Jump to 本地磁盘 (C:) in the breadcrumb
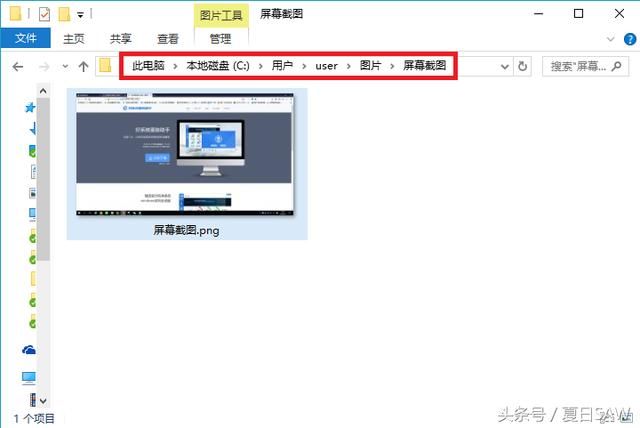Screen dimensions: 640x428 pos(218,66)
